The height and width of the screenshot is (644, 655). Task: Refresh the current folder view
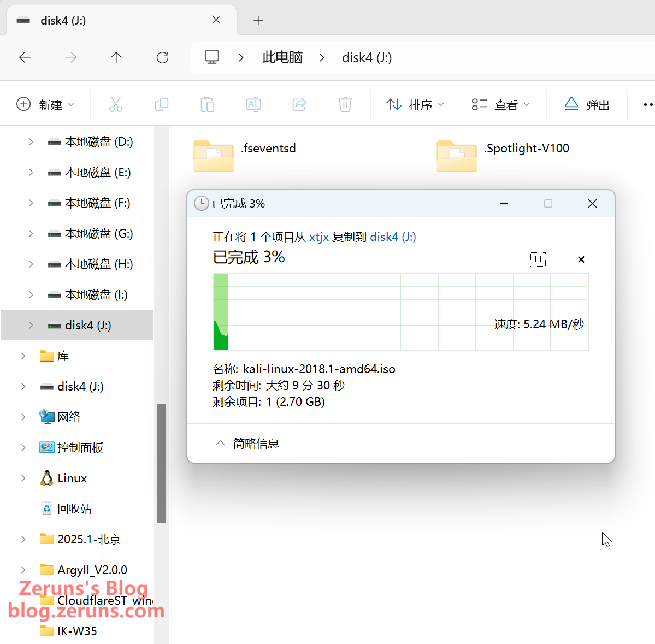[162, 57]
